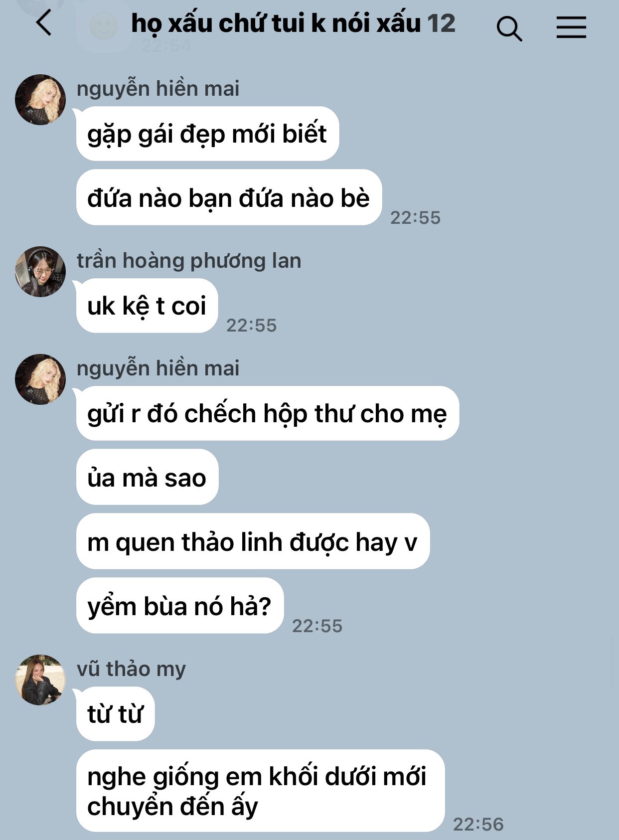
Task: Tap the sender name vũ thảo my
Action: (131, 669)
